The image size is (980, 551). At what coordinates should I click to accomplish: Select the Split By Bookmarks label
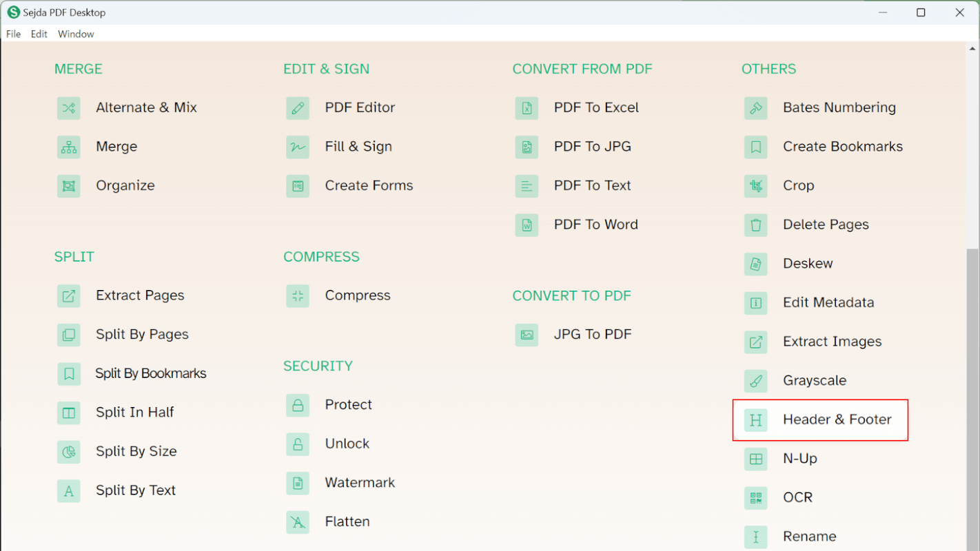coord(151,373)
